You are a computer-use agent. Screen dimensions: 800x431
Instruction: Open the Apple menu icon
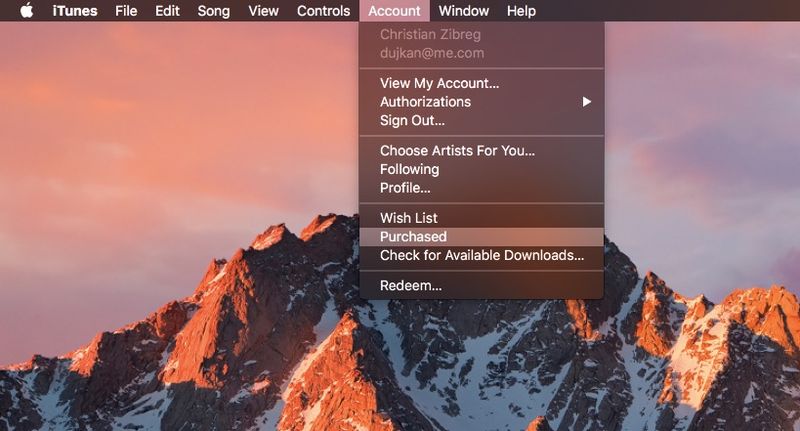tap(27, 10)
